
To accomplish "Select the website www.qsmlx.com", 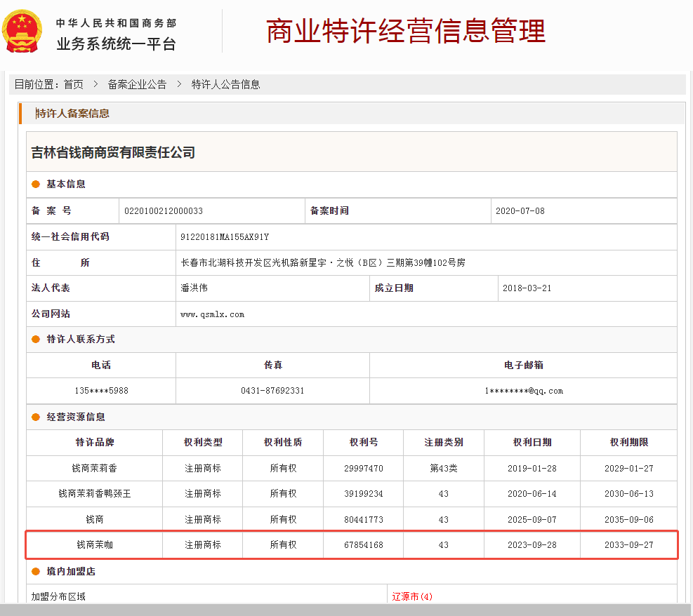I will coord(212,314).
